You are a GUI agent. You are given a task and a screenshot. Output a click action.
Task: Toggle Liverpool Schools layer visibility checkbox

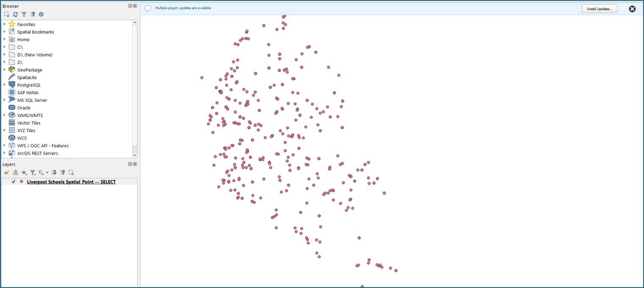coord(14,182)
